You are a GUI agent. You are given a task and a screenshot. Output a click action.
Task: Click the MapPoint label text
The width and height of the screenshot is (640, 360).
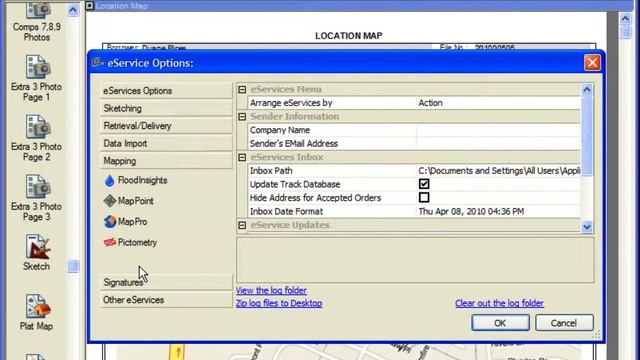click(x=136, y=201)
